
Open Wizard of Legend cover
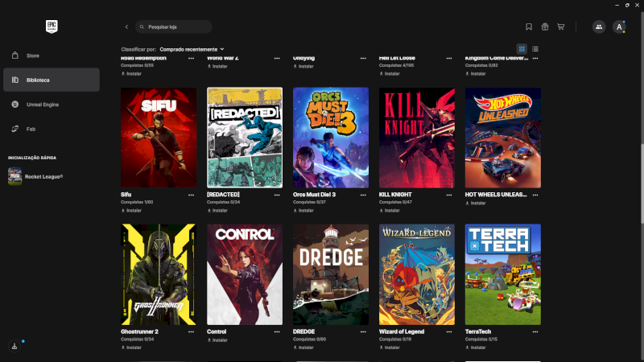pos(417,274)
